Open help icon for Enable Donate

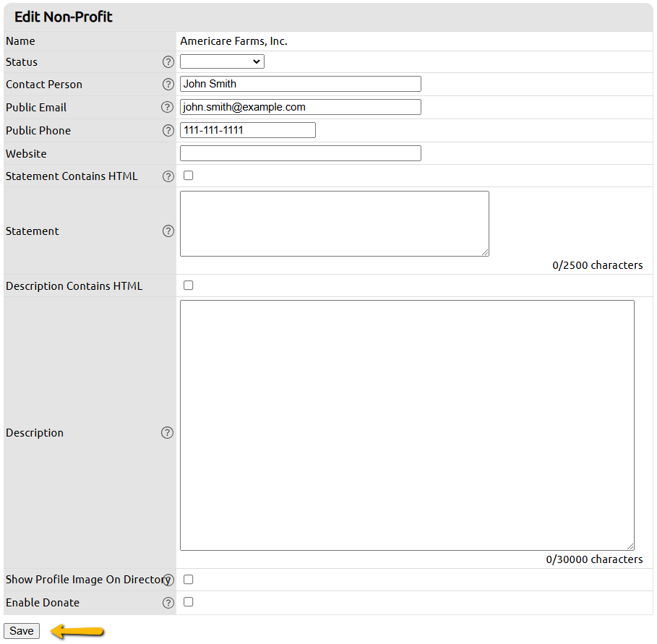point(168,603)
